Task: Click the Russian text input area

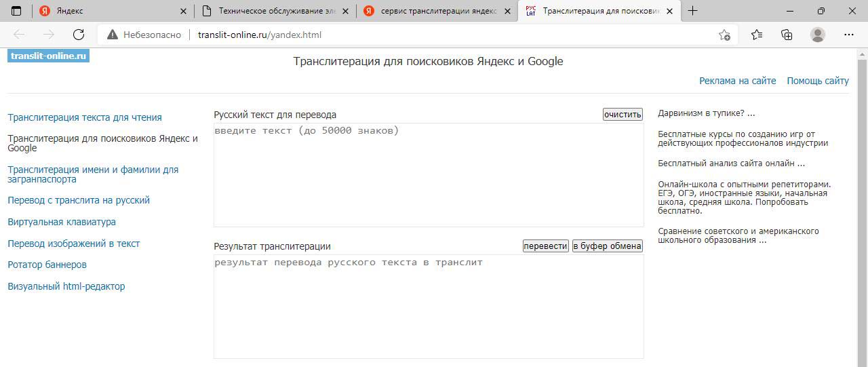Action: tap(428, 175)
